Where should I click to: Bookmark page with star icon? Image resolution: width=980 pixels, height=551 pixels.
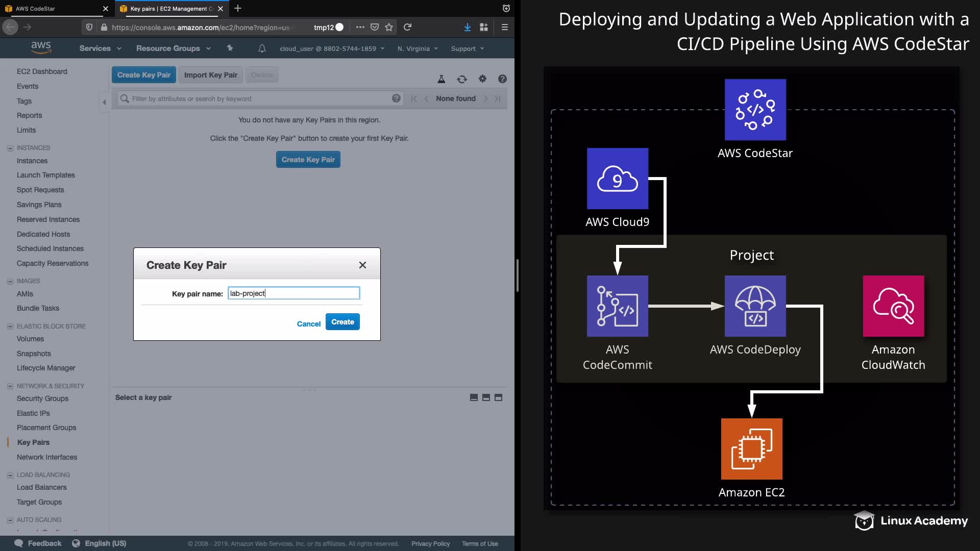pyautogui.click(x=389, y=28)
